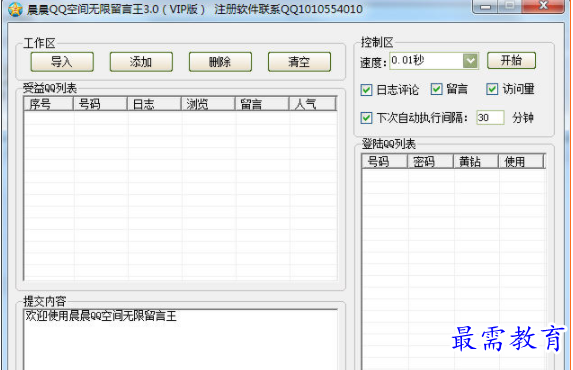The width and height of the screenshot is (573, 370).
Task: Click the 号码 header in 登陆QQ列表
Action: [384, 161]
